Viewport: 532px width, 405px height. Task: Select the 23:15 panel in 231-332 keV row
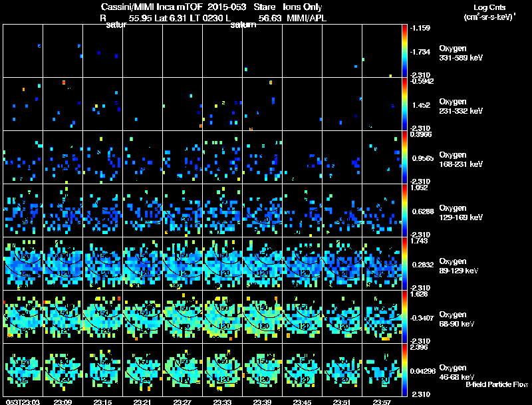pyautogui.click(x=103, y=104)
